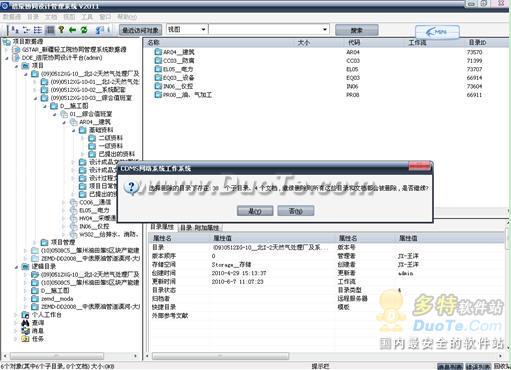Collapse the D_施工图 tree node
The width and height of the screenshot is (511, 370).
pyautogui.click(x=45, y=106)
